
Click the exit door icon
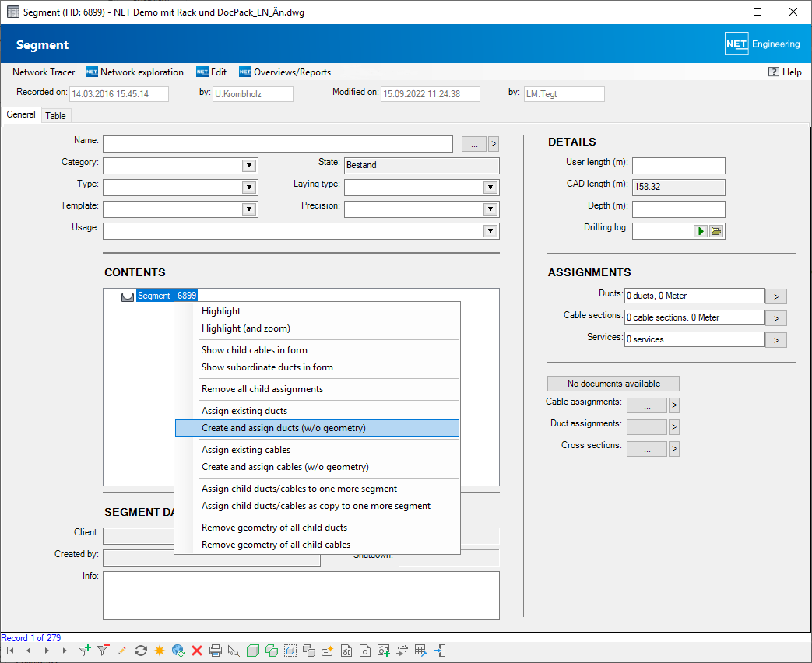(x=440, y=651)
